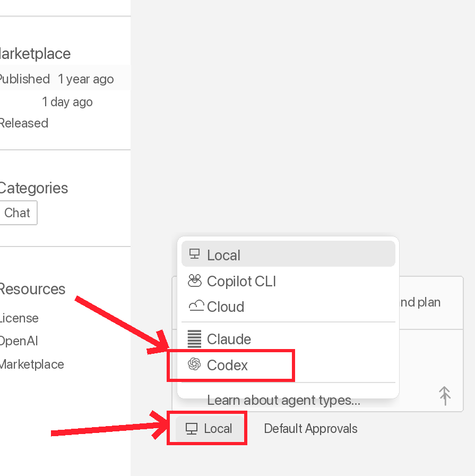This screenshot has height=476, width=475.
Task: Click the Chat category tag
Action: (18, 213)
